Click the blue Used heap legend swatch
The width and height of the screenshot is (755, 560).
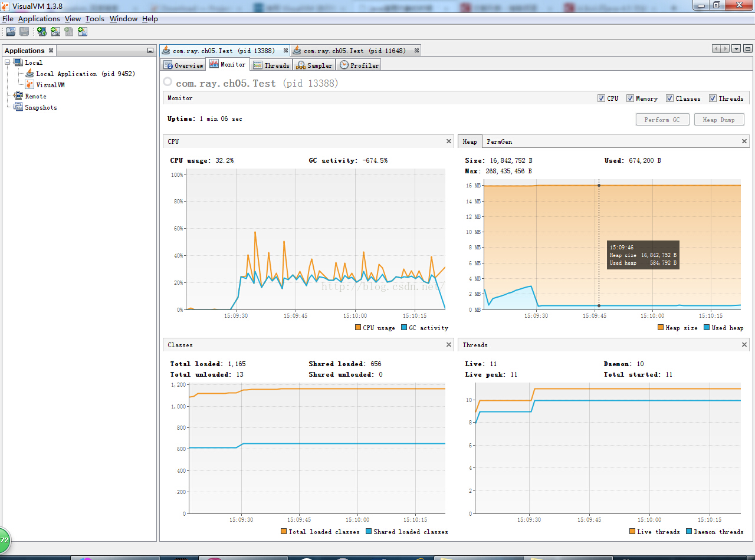707,328
